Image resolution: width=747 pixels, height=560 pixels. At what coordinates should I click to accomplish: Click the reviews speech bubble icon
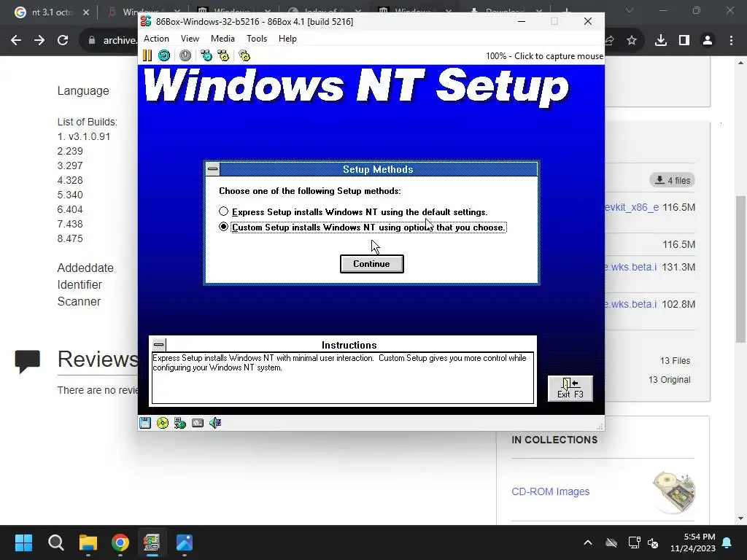pos(28,361)
